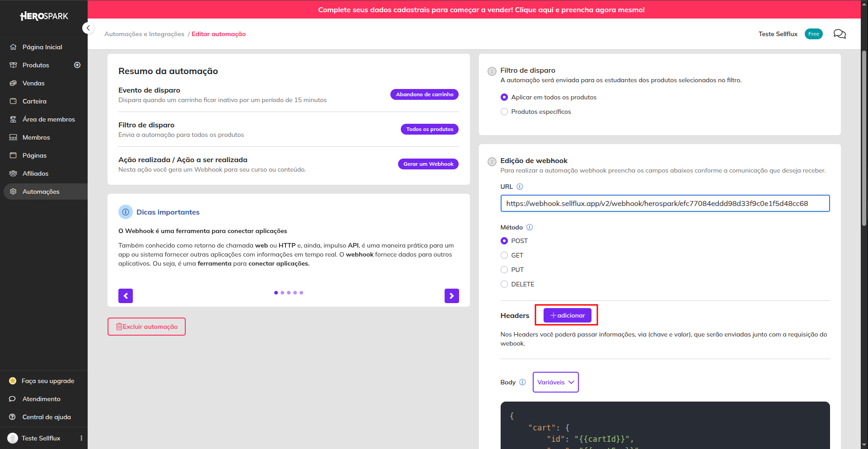Go to the previous tip slide

point(126,296)
